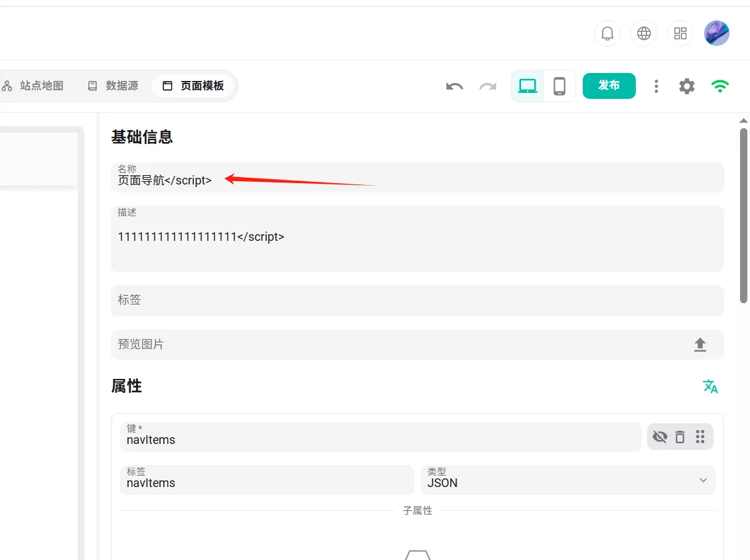Open the three-dot more options menu
Viewport: 750px width, 560px height.
click(x=656, y=86)
